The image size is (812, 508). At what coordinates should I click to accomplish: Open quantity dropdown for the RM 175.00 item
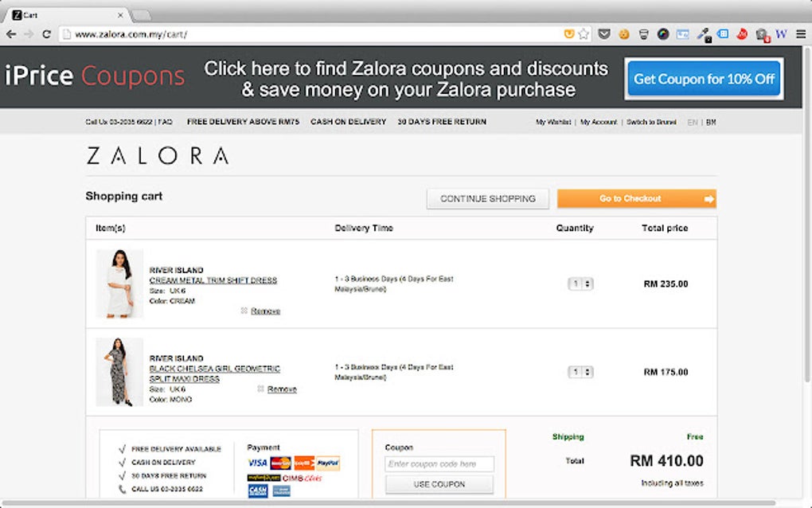pyautogui.click(x=580, y=372)
